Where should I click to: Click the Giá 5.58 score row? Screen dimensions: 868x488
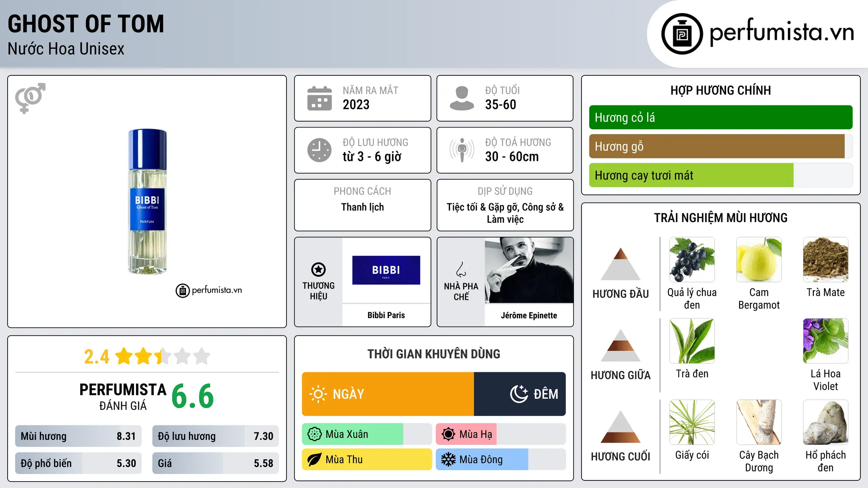(x=215, y=463)
